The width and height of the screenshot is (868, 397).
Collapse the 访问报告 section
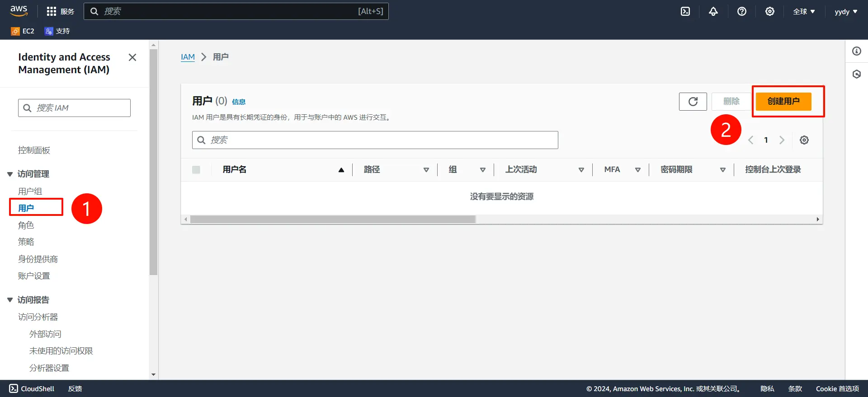pyautogui.click(x=10, y=300)
